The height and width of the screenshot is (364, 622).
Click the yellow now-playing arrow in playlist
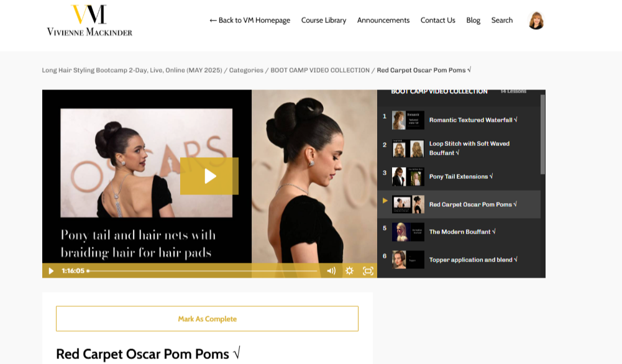(385, 201)
